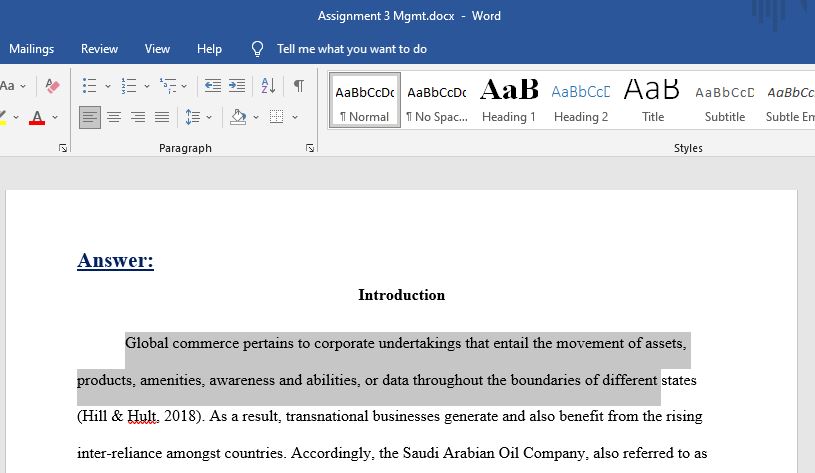815x473 pixels.
Task: Click the Introduction heading
Action: point(401,295)
